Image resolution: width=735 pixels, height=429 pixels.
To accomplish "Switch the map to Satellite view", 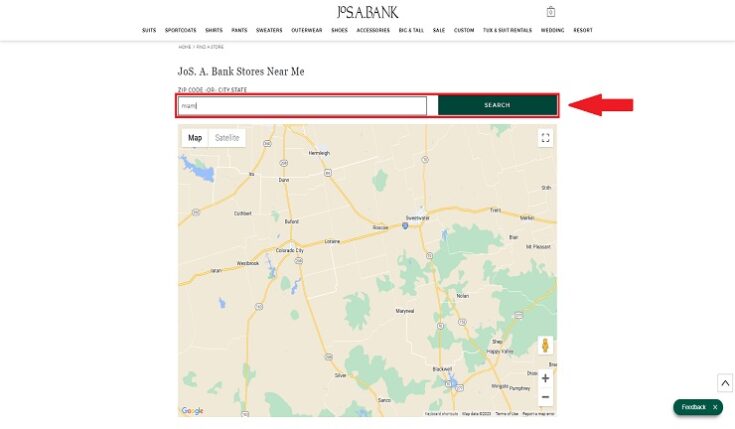I will [227, 138].
